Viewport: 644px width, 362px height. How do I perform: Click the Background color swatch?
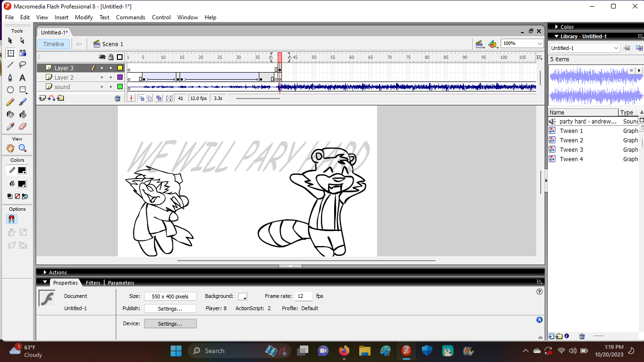tap(242, 296)
